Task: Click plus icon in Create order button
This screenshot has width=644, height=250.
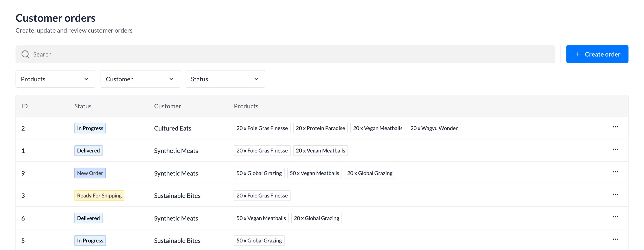Action: pyautogui.click(x=578, y=54)
